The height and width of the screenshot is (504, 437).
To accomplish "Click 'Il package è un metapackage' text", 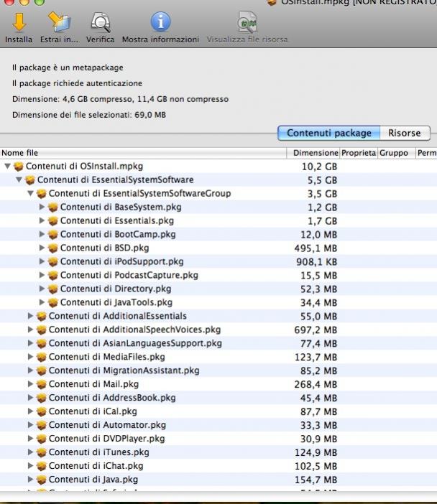I will 68,67.
